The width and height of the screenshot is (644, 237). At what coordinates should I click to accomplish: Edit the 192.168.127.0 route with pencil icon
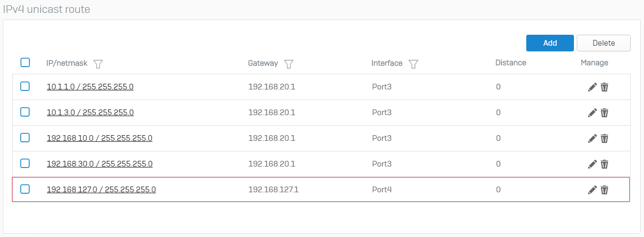coord(592,190)
